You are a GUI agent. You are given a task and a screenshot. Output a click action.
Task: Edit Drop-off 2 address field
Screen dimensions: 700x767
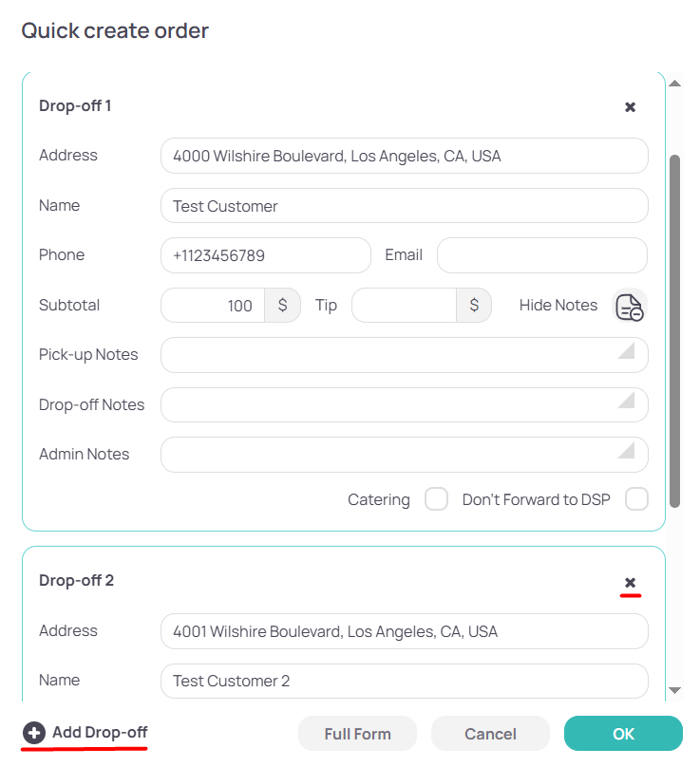(405, 631)
